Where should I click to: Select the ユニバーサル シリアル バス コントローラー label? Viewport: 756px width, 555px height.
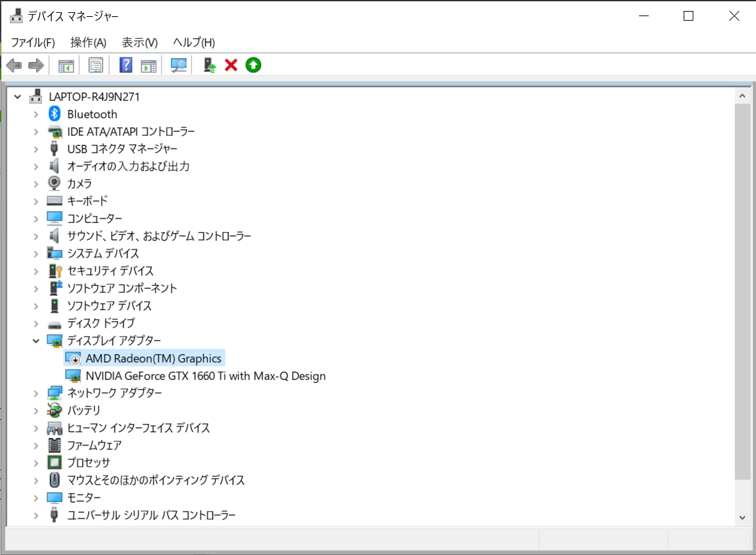pyautogui.click(x=151, y=516)
